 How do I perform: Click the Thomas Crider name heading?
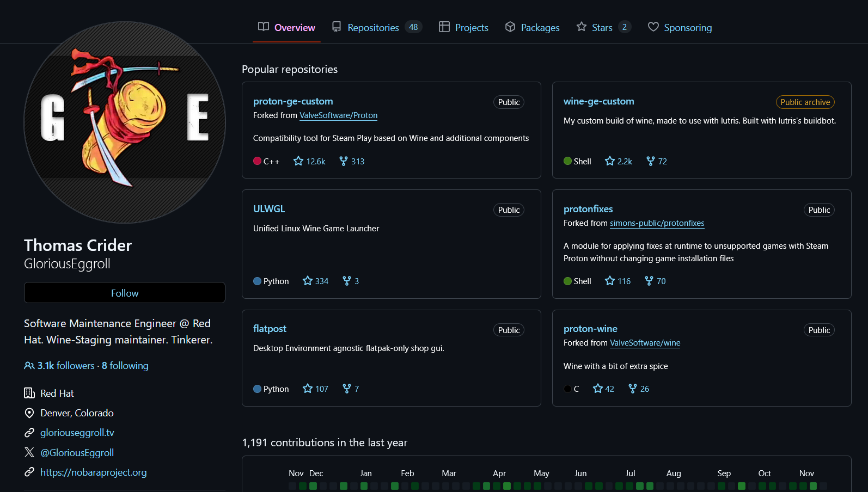tap(78, 245)
